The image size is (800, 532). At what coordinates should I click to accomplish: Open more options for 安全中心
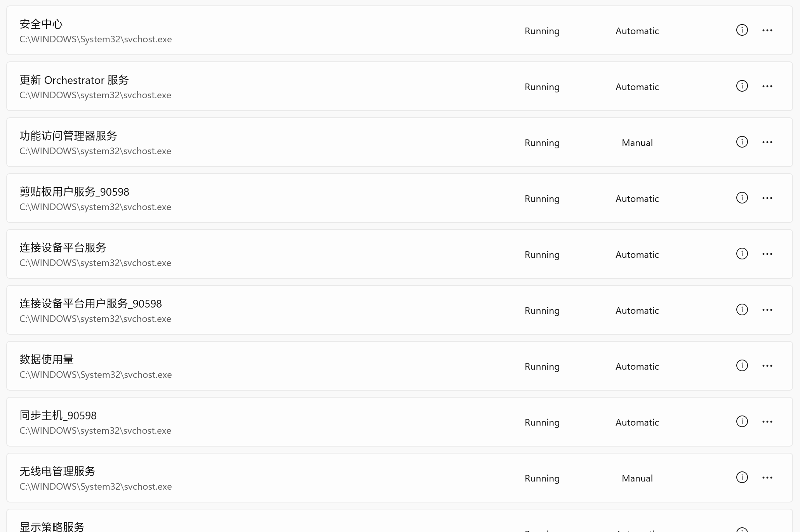pyautogui.click(x=767, y=30)
